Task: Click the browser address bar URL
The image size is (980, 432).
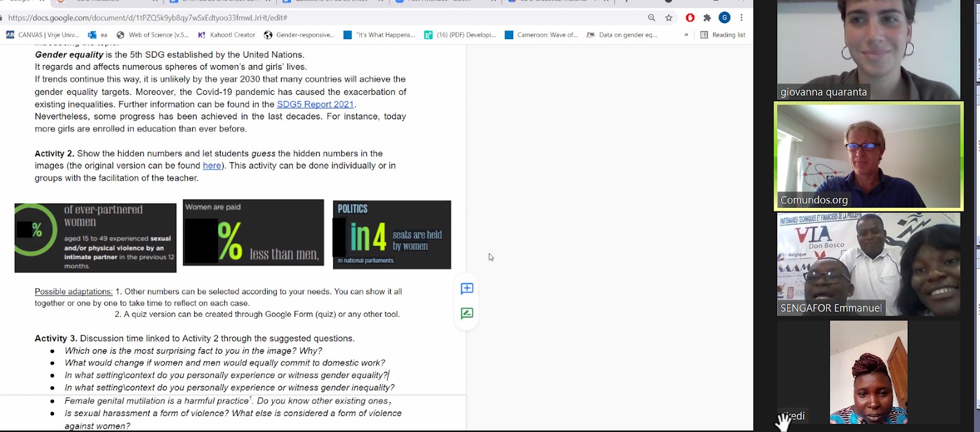Action: coord(148,18)
